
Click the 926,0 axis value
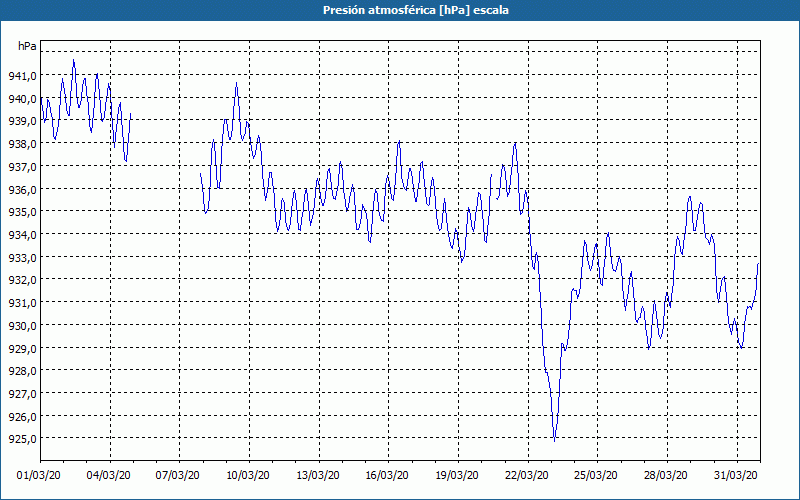click(x=22, y=416)
